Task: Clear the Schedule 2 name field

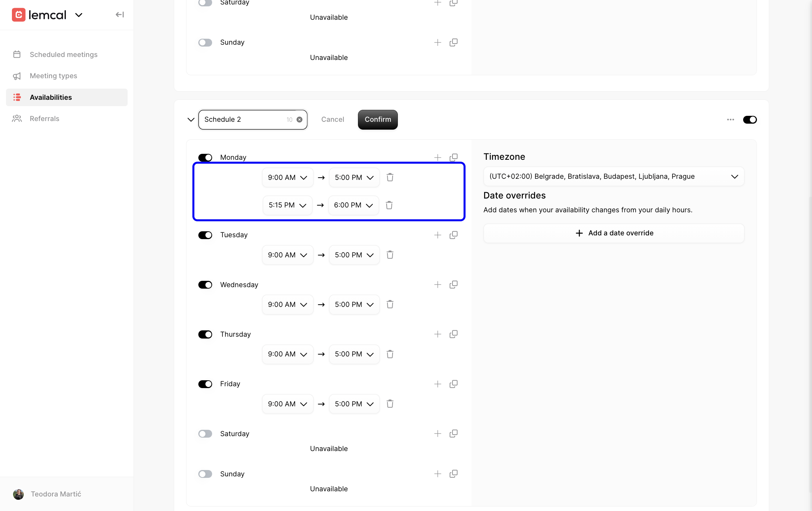Action: point(299,120)
